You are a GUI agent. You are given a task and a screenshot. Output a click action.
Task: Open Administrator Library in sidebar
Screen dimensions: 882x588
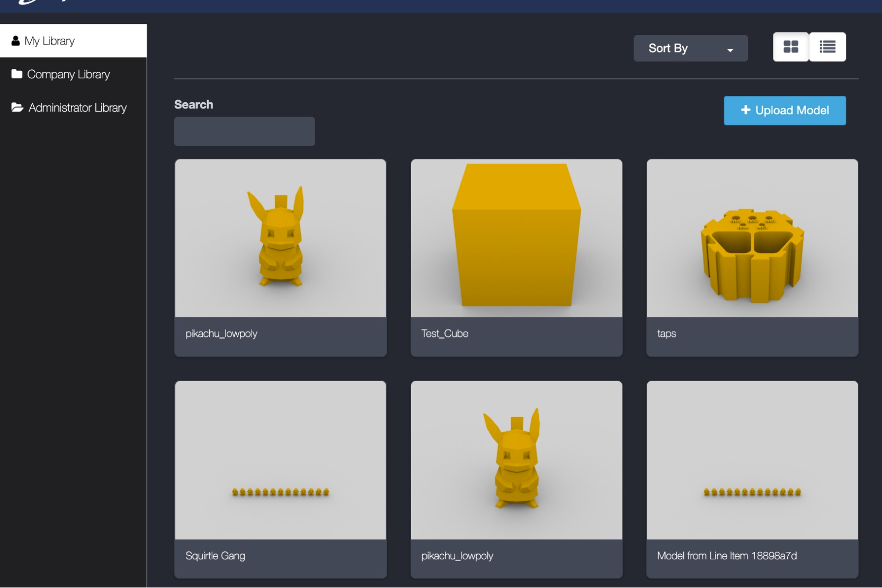coord(73,108)
